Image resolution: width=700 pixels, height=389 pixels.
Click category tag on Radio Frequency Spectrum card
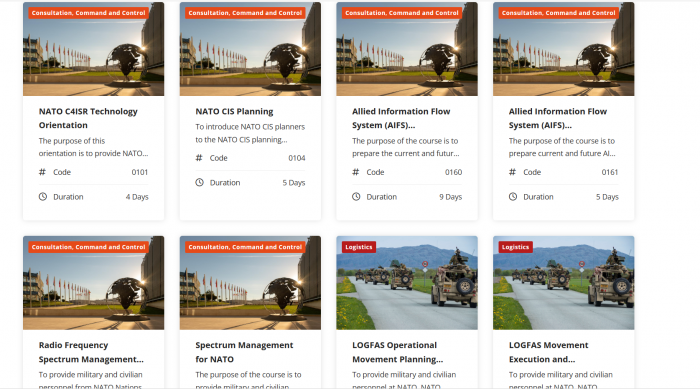click(x=88, y=247)
